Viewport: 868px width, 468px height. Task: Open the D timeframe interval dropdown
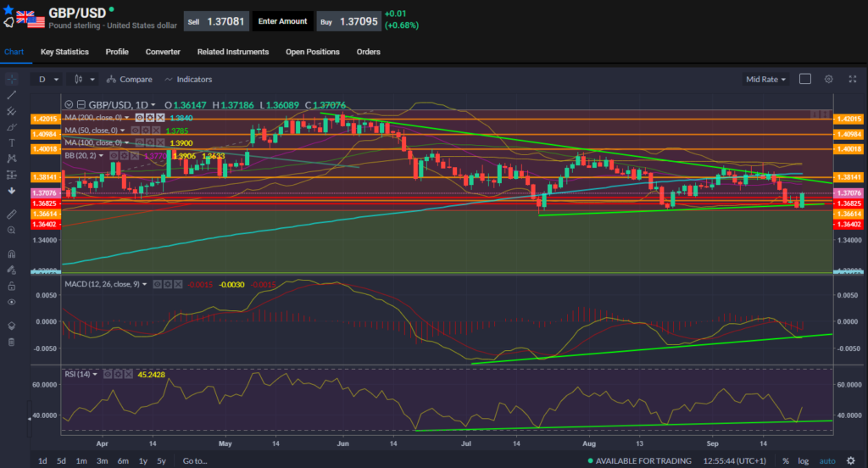[47, 79]
